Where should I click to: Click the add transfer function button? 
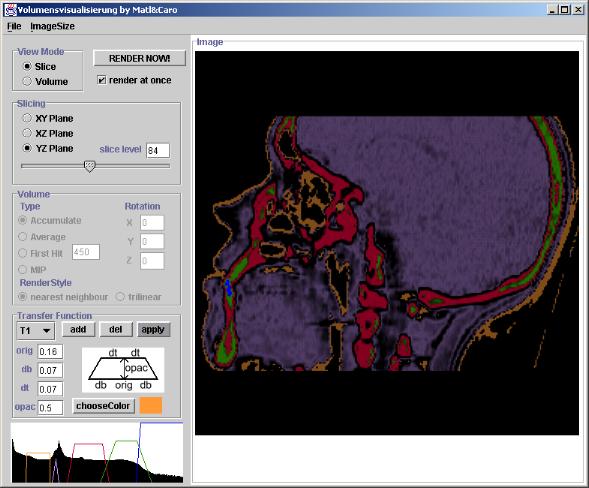point(78,329)
